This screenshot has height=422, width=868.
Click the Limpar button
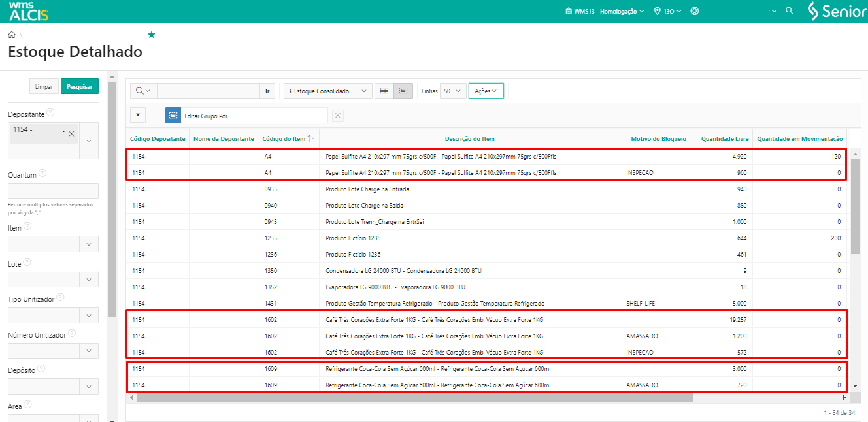tap(44, 86)
